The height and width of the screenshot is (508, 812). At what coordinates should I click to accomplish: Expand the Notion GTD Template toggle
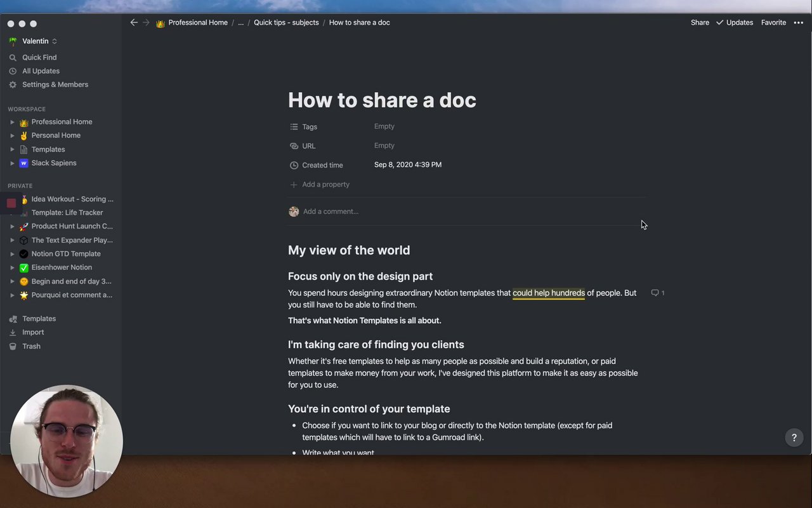tap(12, 254)
